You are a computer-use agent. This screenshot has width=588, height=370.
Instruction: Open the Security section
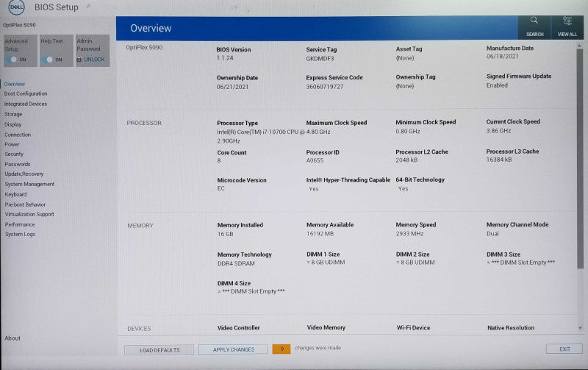(14, 154)
